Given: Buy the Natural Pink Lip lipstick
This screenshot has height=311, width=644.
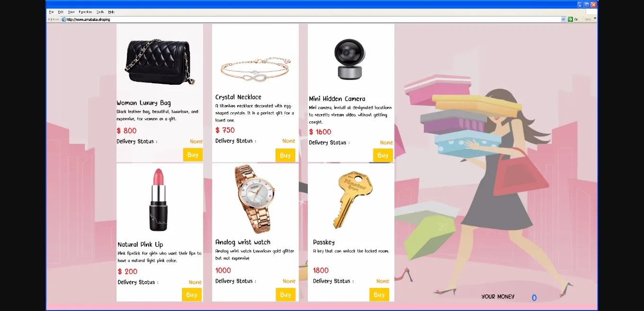Looking at the screenshot, I should pos(192,294).
